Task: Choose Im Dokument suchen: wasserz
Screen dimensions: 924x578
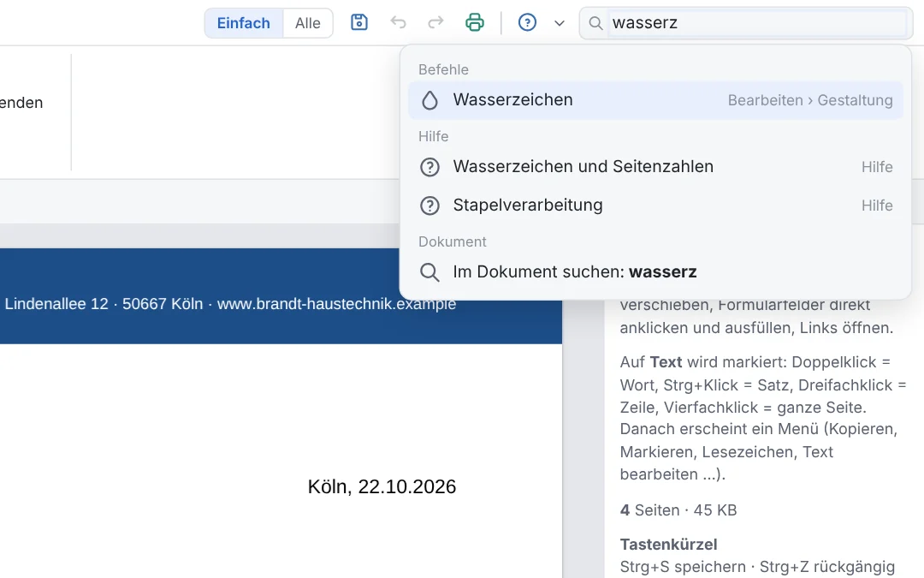Action: pyautogui.click(x=655, y=272)
